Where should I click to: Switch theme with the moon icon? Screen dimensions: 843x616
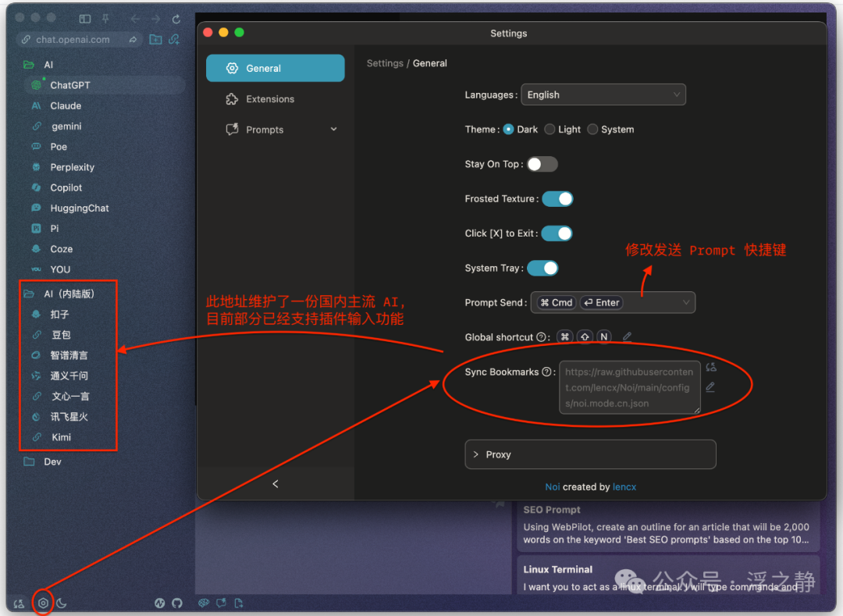click(x=62, y=603)
